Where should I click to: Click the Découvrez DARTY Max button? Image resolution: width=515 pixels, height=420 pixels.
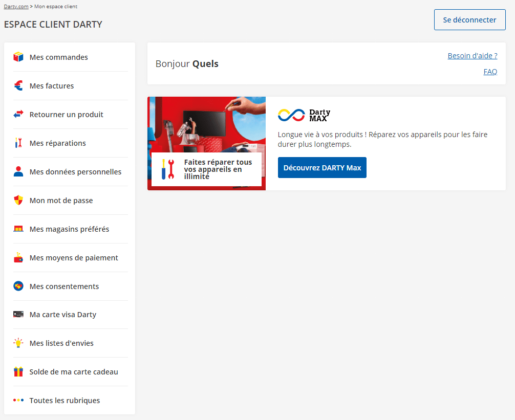coord(322,167)
